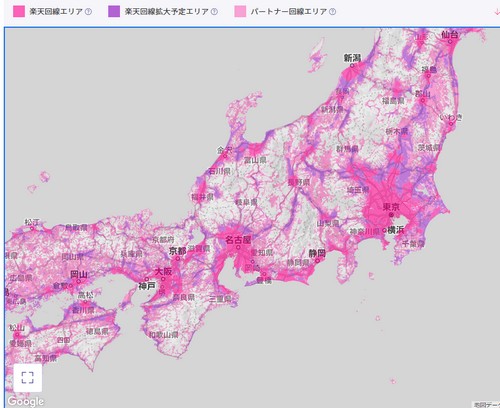The width and height of the screenshot is (500, 408).
Task: Click the 三重県 prefecture label
Action: click(220, 299)
